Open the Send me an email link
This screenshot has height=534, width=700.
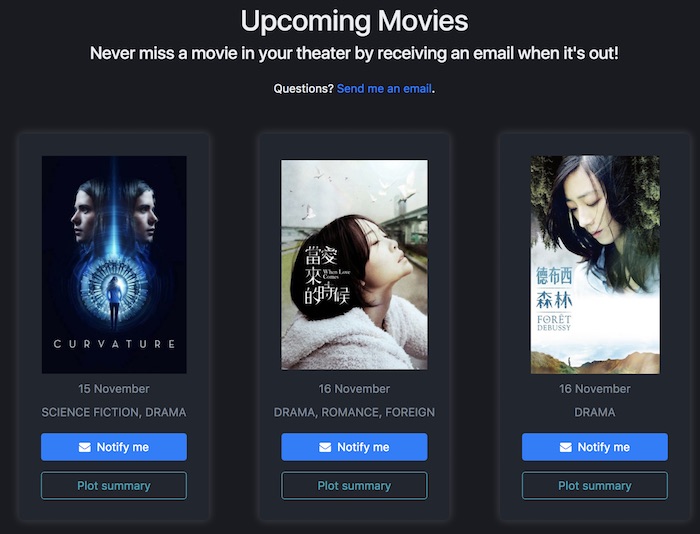[x=384, y=88]
